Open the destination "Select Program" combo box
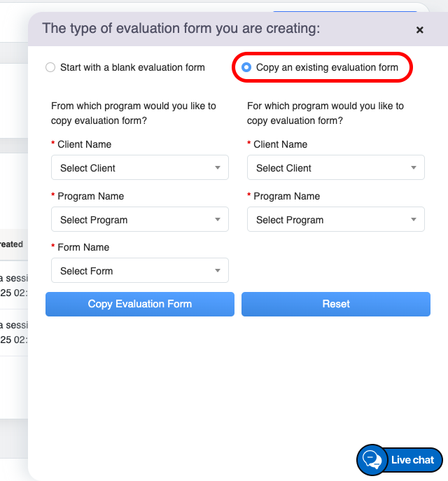448x481 pixels. tap(329, 220)
